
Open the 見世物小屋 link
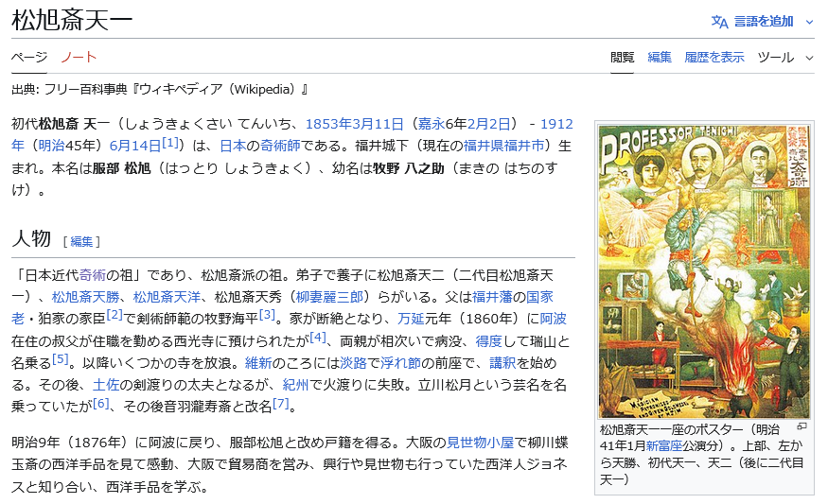(480, 443)
